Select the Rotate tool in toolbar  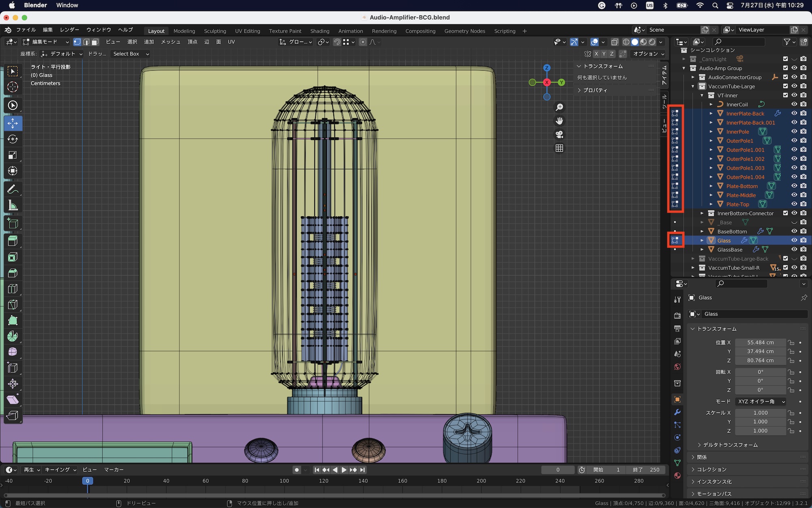[x=13, y=139]
